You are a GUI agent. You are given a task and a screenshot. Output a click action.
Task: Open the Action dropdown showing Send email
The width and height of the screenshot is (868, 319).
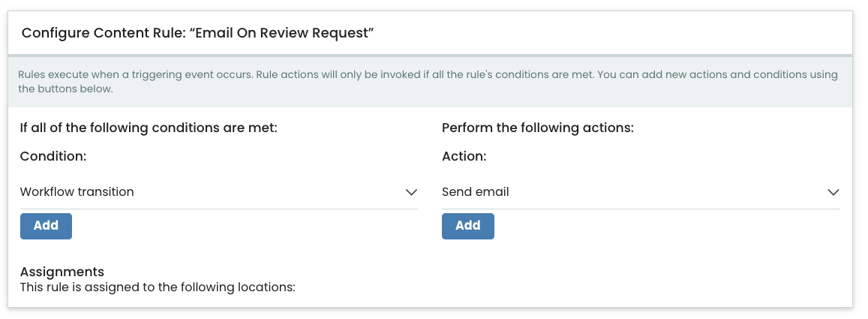[641, 192]
